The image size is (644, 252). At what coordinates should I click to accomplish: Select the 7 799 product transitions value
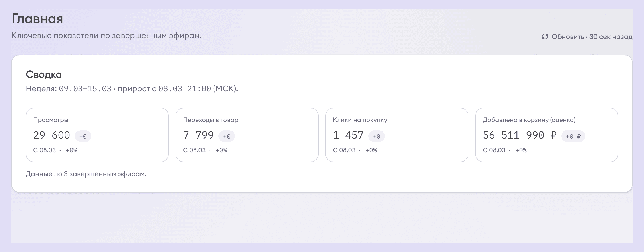pos(198,135)
